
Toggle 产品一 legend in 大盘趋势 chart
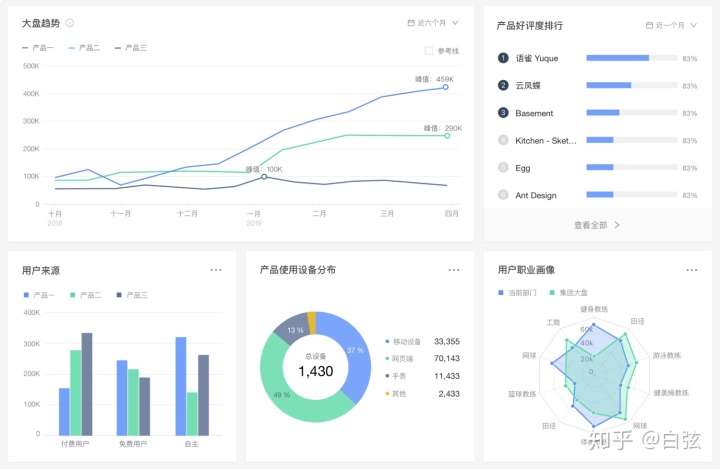38,48
